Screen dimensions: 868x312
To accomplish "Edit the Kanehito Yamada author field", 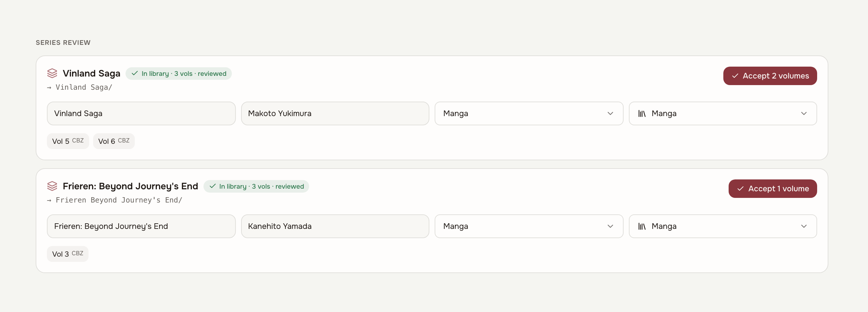I will (335, 226).
